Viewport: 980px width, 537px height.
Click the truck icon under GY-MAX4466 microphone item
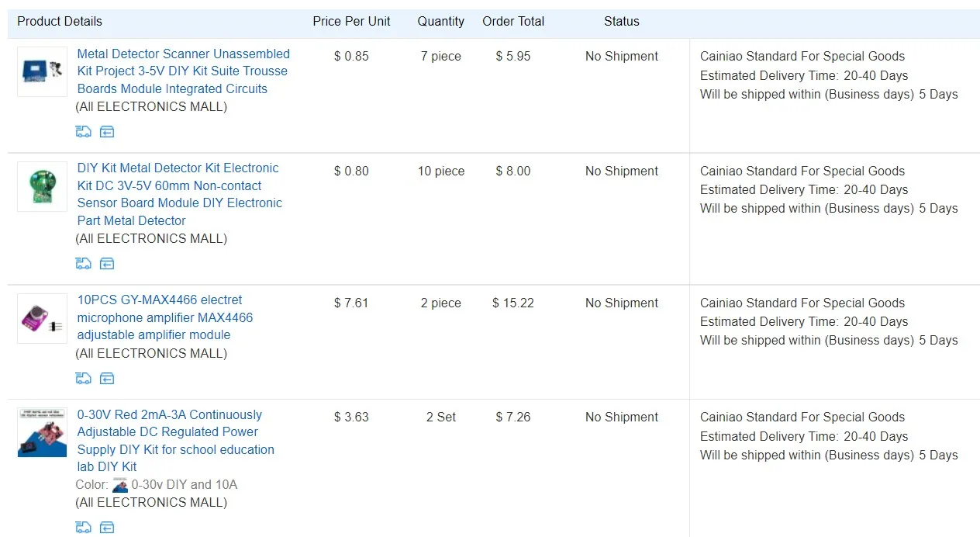pos(83,378)
